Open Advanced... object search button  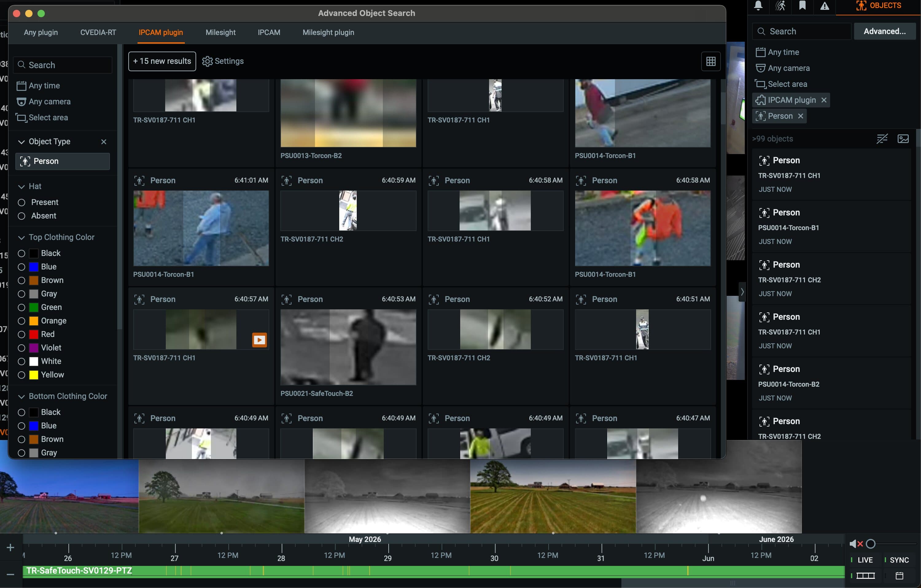[x=885, y=31]
